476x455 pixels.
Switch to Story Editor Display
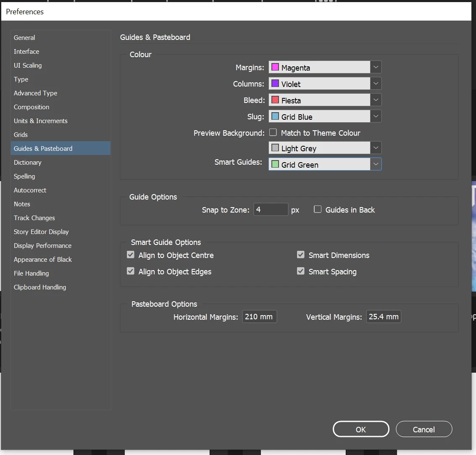pos(60,232)
